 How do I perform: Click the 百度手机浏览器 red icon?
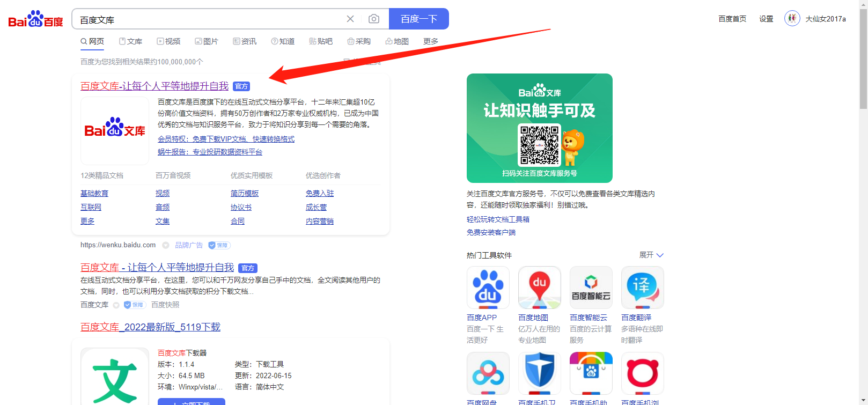[643, 373]
